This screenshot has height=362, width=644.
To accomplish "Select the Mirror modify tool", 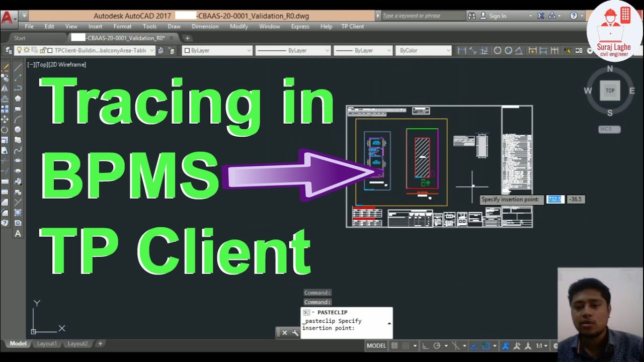I will click(x=5, y=88).
